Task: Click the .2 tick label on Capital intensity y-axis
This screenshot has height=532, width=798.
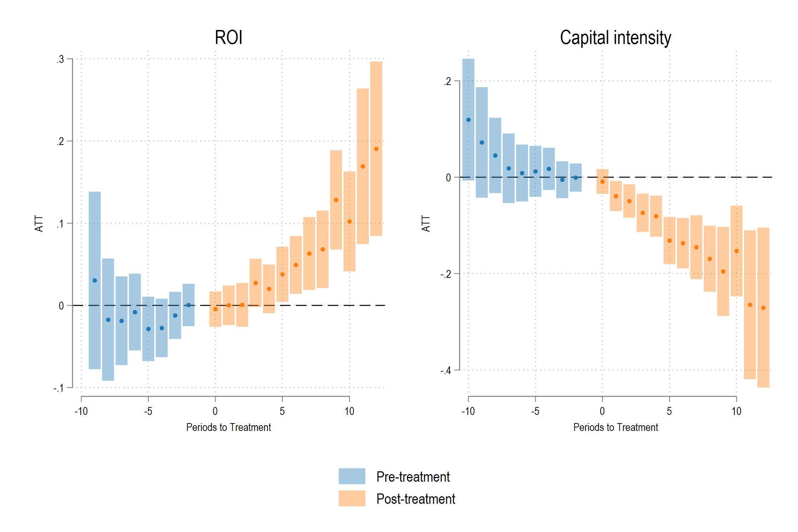Action: (x=447, y=81)
